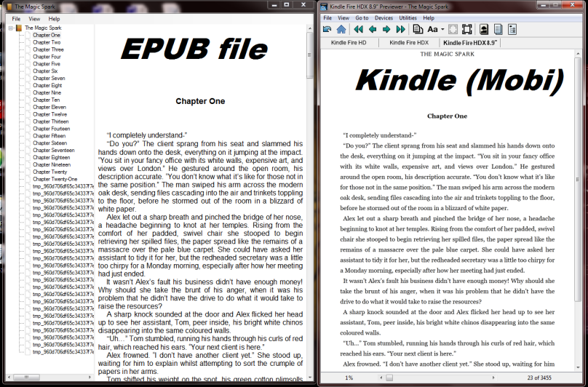The height and width of the screenshot is (387, 588).
Task: Click the back/return arrow toolbar icon
Action: (327, 29)
